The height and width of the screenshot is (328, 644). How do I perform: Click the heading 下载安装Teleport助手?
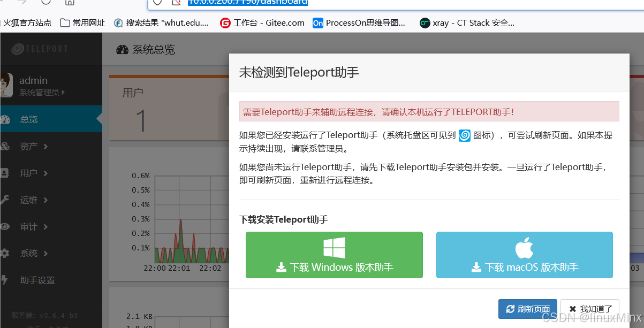[283, 219]
